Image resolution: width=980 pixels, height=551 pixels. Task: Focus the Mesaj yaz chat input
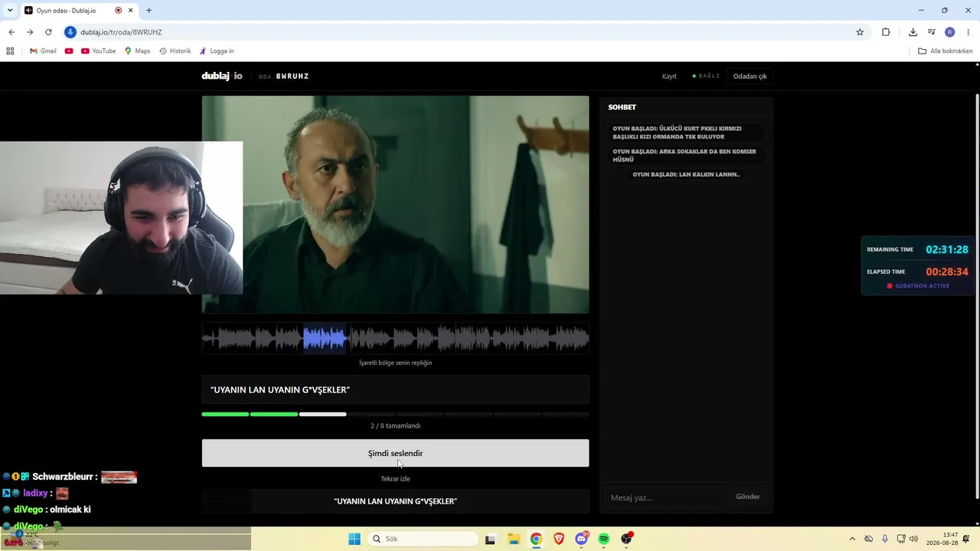click(663, 497)
